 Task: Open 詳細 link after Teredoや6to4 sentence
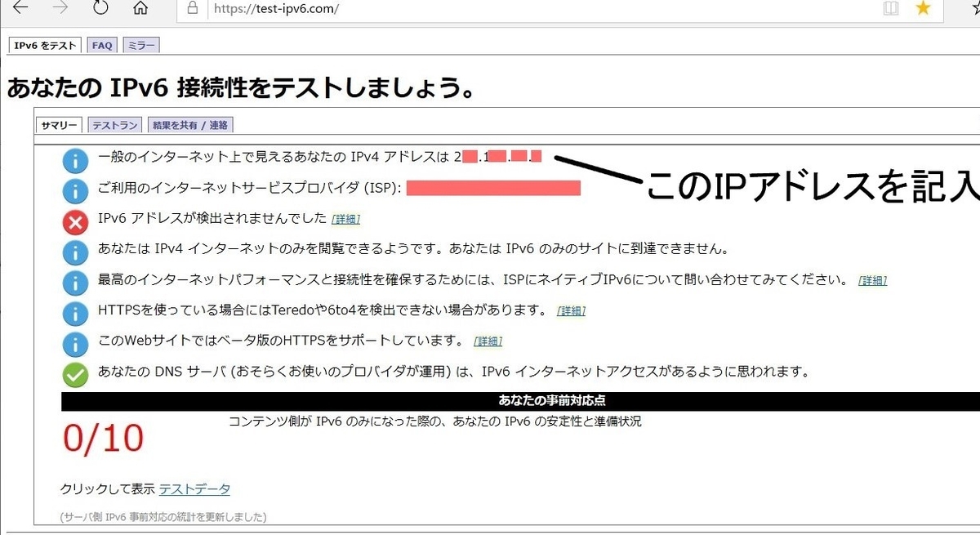571,311
